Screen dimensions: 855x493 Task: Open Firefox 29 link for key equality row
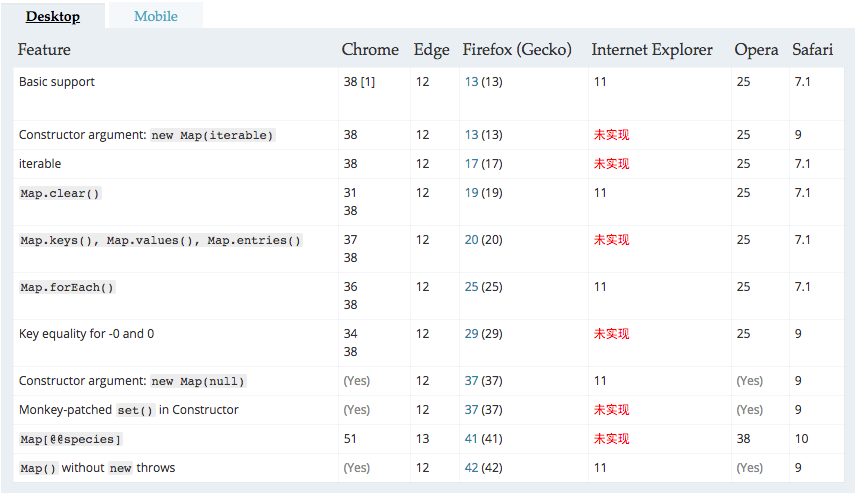coord(471,333)
